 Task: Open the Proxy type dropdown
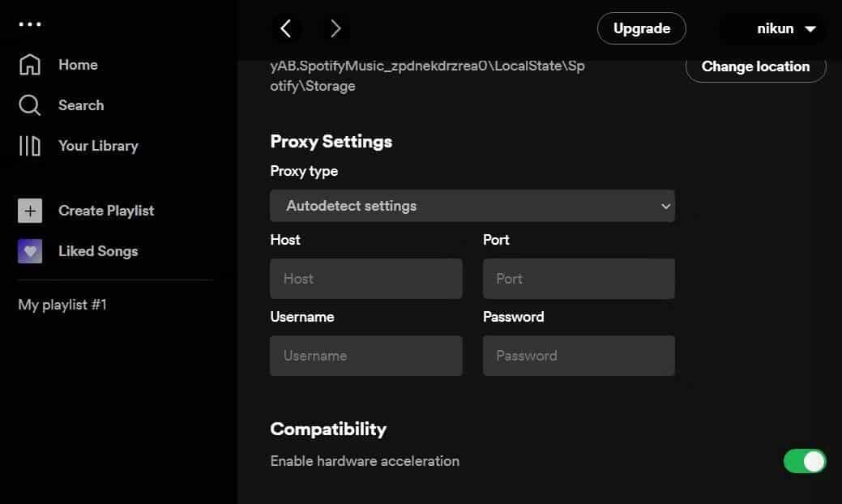(x=472, y=206)
